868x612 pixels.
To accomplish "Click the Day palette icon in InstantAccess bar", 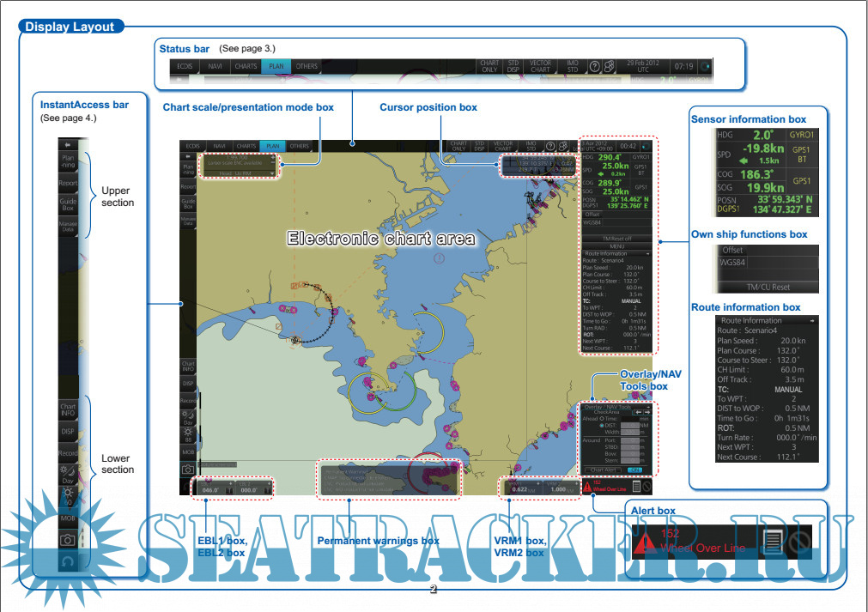I will (67, 474).
